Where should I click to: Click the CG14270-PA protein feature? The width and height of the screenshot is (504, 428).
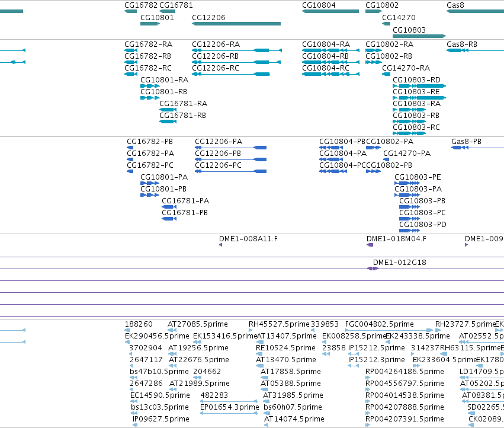point(386,159)
